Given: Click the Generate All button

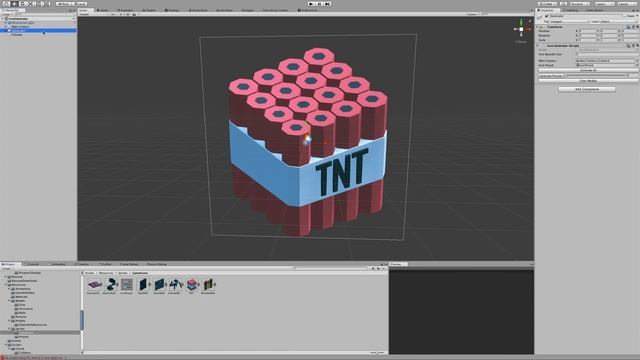Looking at the screenshot, I should point(588,70).
